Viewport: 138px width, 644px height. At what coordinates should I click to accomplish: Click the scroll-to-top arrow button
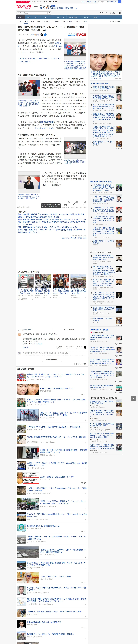pyautogui.click(x=133, y=398)
